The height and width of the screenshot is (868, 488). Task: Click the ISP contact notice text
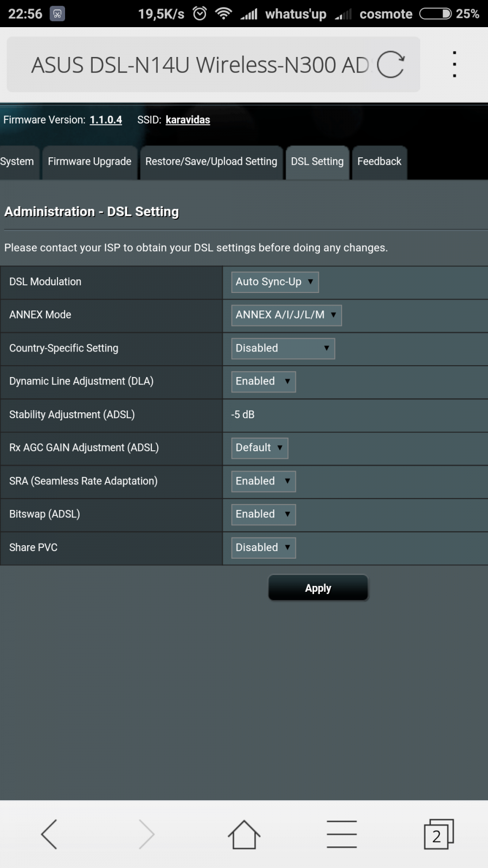point(196,248)
